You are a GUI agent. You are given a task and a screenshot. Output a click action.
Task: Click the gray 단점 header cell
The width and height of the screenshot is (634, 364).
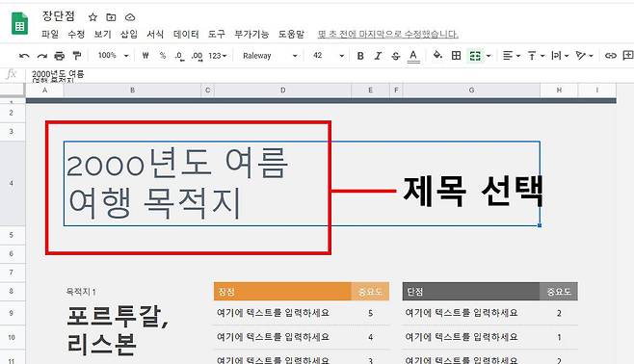(471, 291)
